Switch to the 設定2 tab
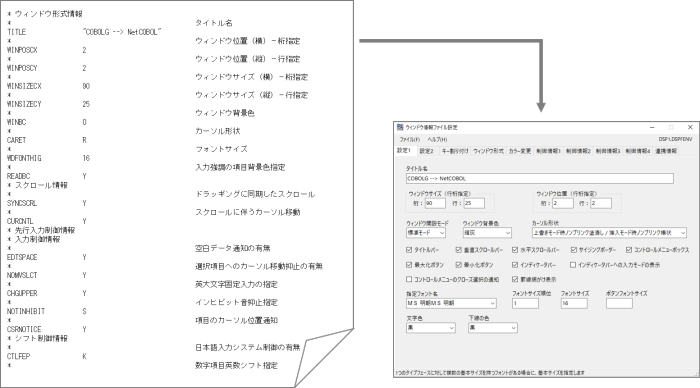Viewport: 700px width, 388px height. pos(426,151)
